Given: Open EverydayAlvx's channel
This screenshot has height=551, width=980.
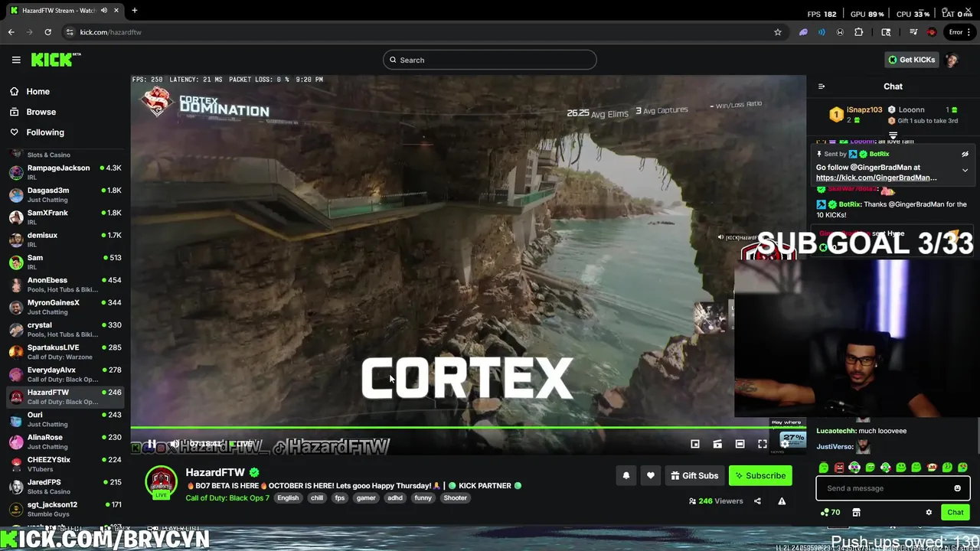Looking at the screenshot, I should coord(65,375).
